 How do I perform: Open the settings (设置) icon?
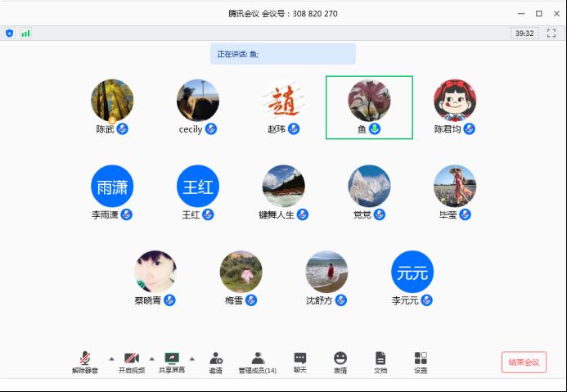(x=421, y=362)
